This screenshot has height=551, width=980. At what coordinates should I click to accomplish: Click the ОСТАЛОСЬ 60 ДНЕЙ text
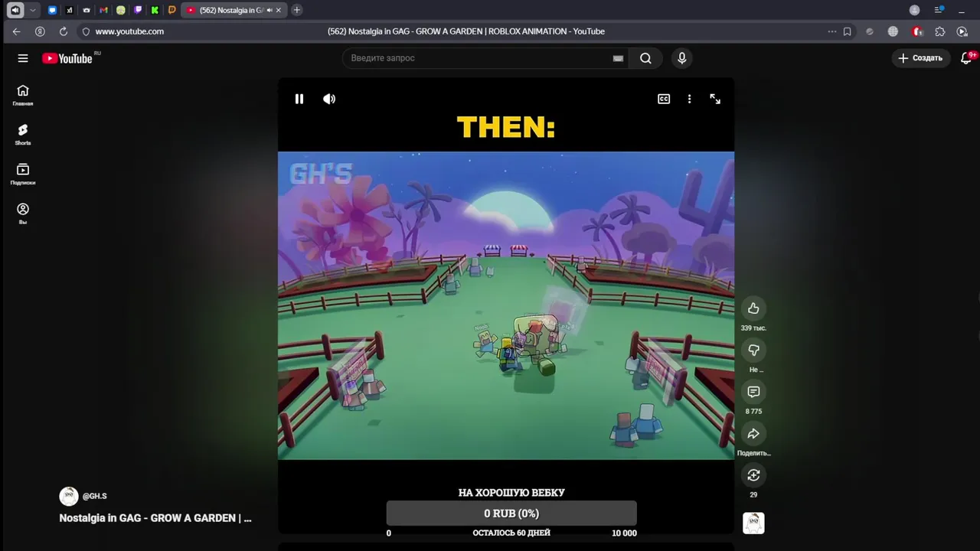(x=511, y=533)
